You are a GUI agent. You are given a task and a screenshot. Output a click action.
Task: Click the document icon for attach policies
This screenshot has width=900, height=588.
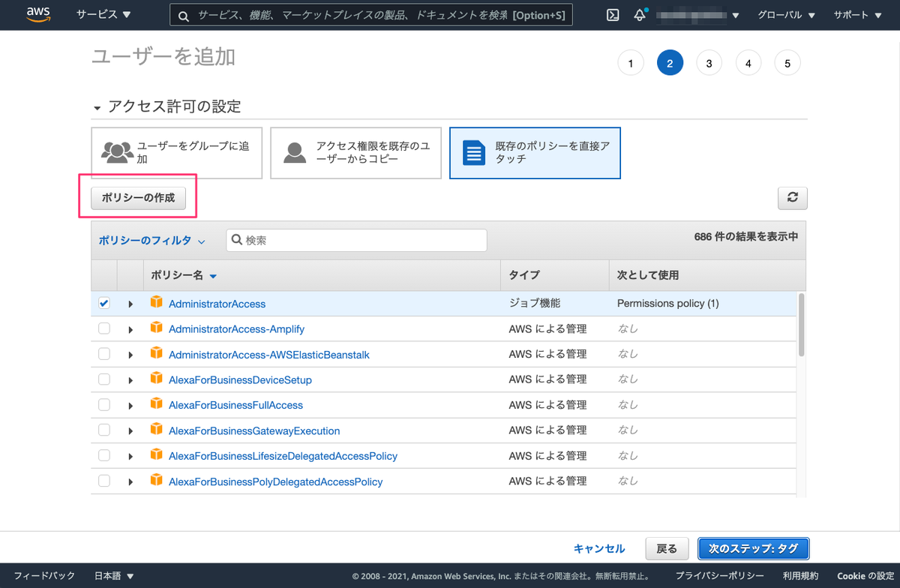(474, 153)
